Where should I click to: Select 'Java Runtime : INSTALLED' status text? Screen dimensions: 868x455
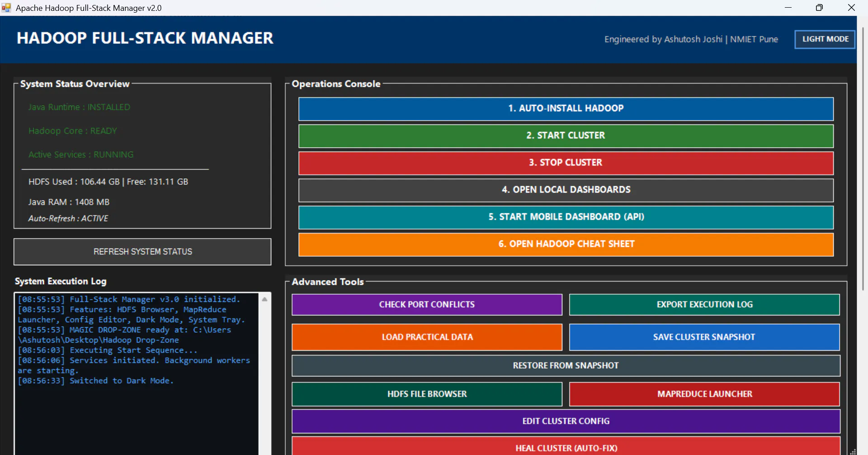tap(79, 107)
